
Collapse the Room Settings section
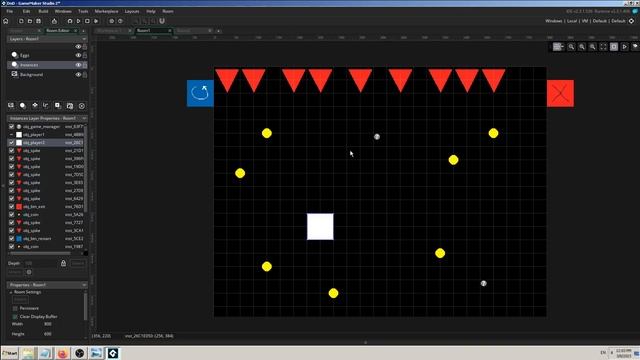[11, 292]
